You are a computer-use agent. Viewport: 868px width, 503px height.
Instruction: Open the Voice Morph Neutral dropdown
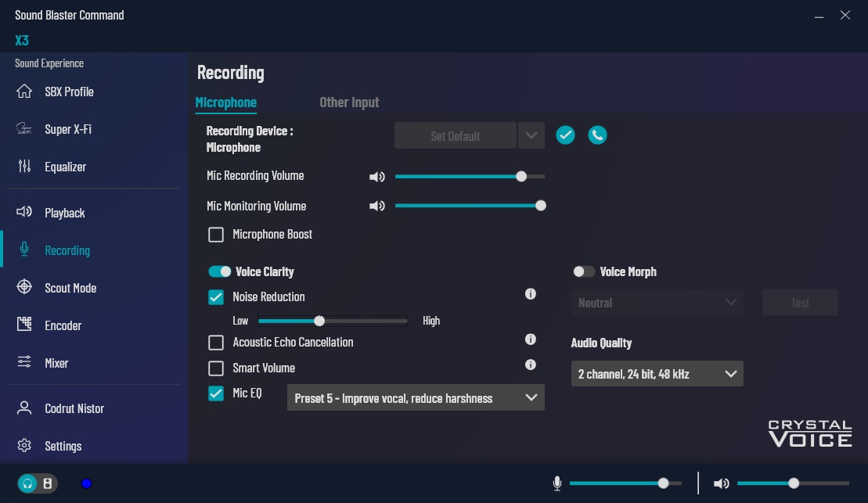pyautogui.click(x=657, y=303)
